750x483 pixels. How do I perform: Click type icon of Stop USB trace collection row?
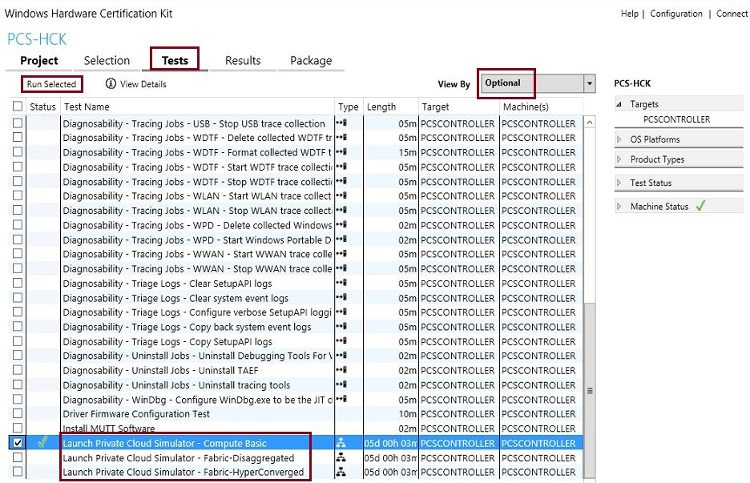coord(342,123)
